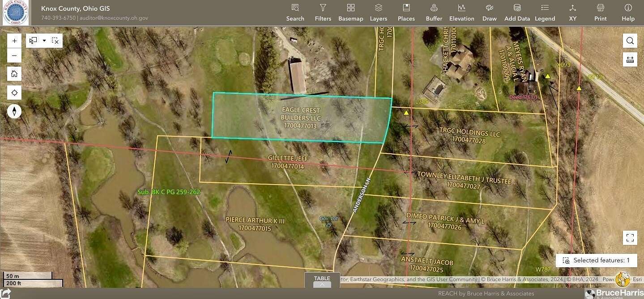Toggle fullscreen map view

tap(630, 237)
